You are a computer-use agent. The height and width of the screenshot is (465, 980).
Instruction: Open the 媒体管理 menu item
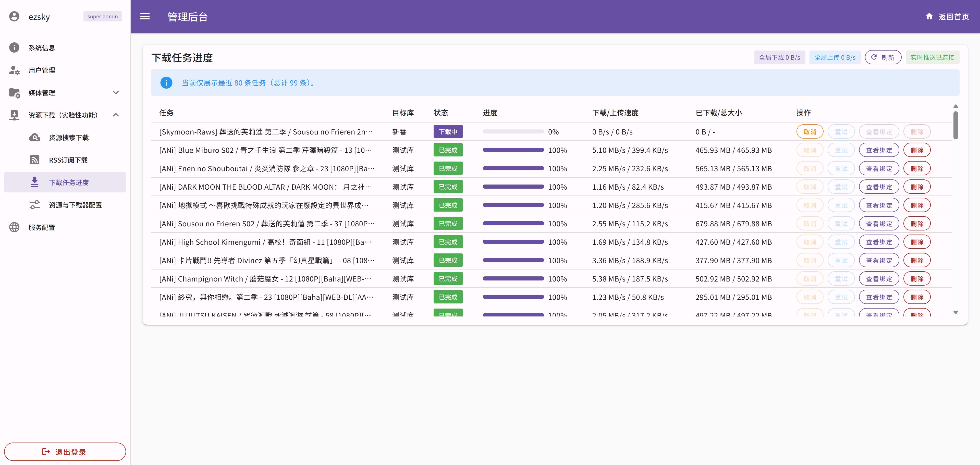tap(42, 92)
